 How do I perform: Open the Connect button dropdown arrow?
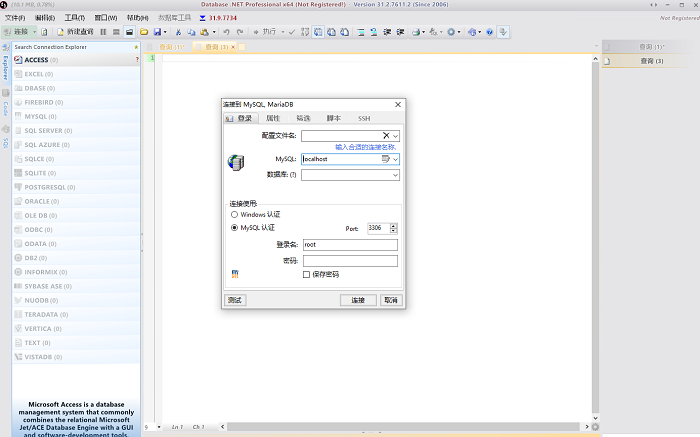(x=34, y=32)
